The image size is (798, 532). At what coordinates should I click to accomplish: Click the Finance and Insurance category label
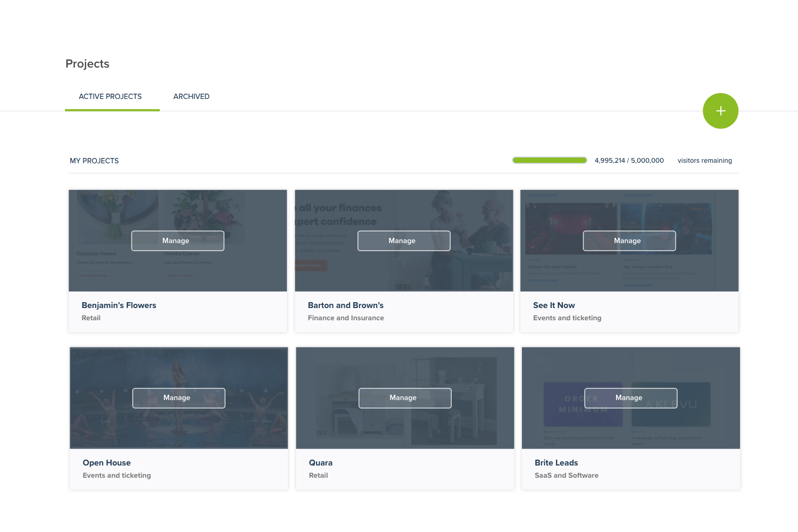click(346, 318)
